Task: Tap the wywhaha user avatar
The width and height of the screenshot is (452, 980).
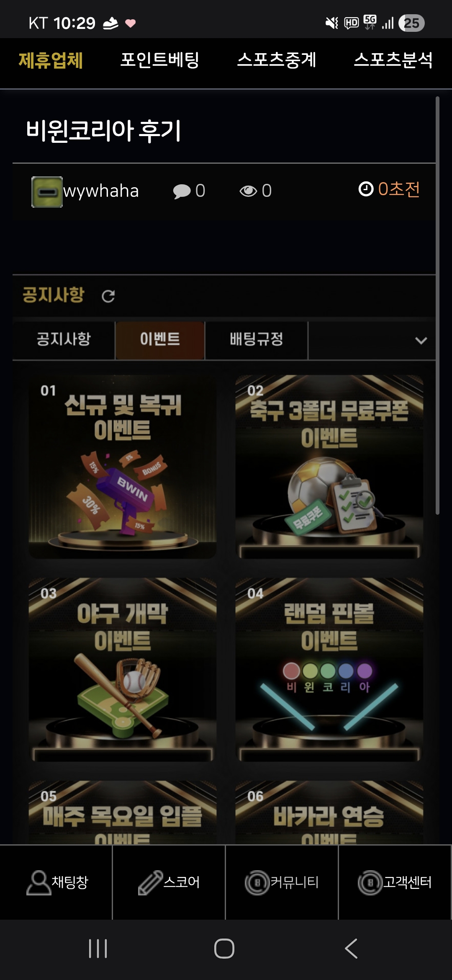Action: click(x=47, y=192)
